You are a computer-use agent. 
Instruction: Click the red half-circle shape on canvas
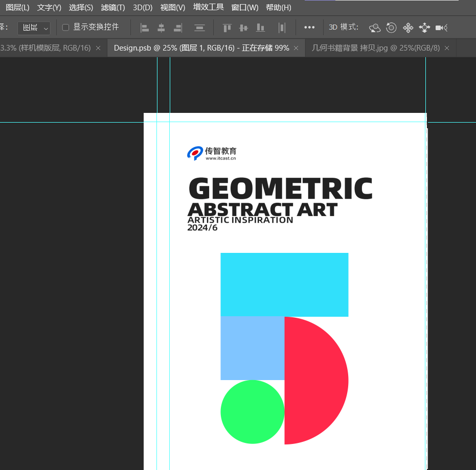click(x=316, y=381)
